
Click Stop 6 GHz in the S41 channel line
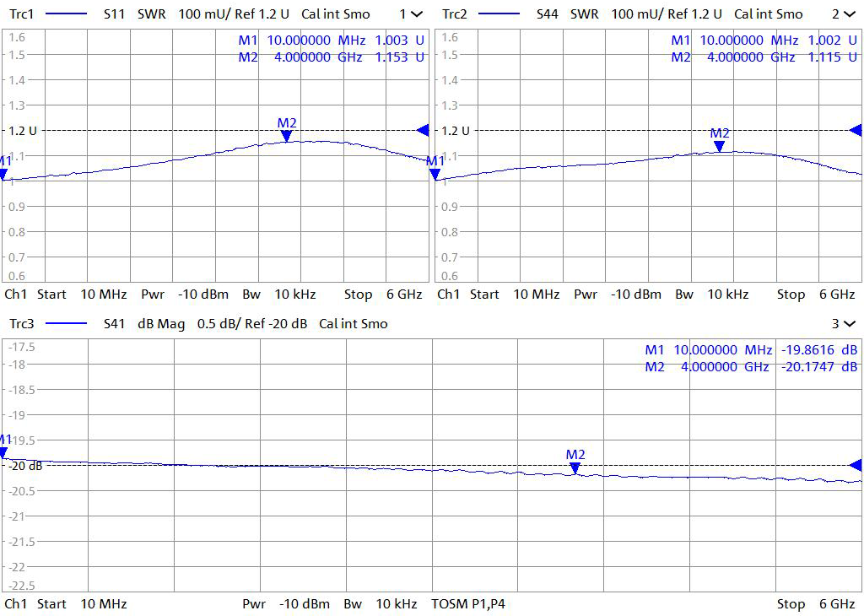[815, 604]
